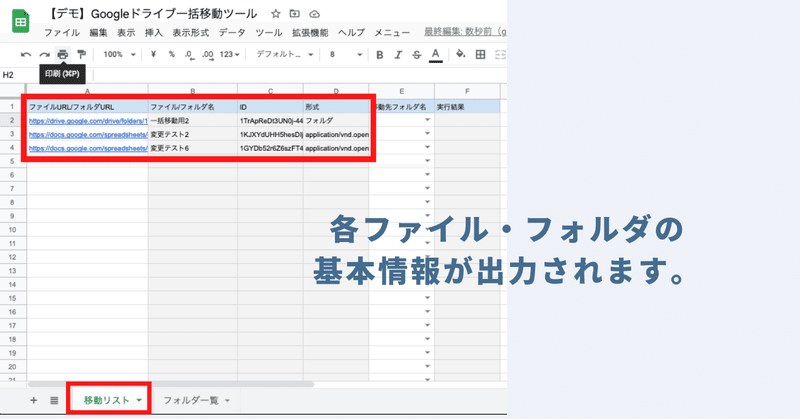Select cell 一括移動用2
The width and height of the screenshot is (800, 419).
[193, 121]
